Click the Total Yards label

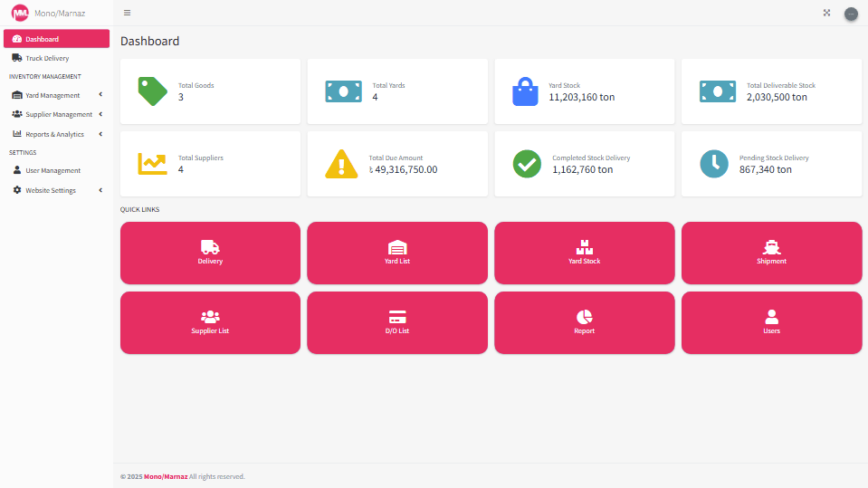(x=388, y=85)
